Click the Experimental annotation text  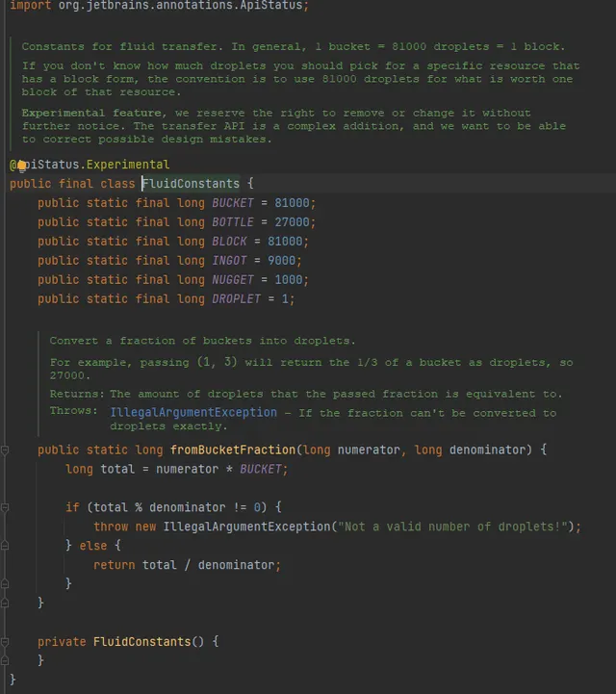click(128, 165)
